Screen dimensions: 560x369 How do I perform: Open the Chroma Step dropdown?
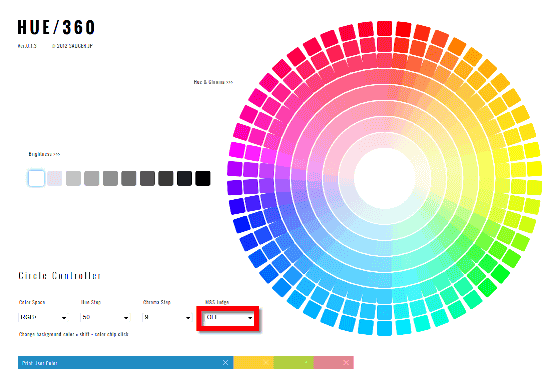click(167, 317)
